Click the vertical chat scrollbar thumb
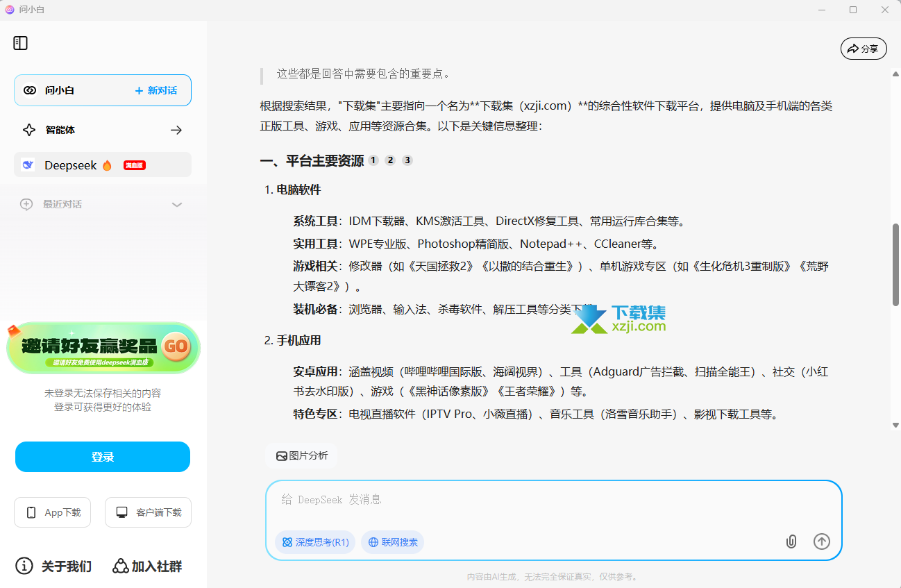 (x=895, y=264)
